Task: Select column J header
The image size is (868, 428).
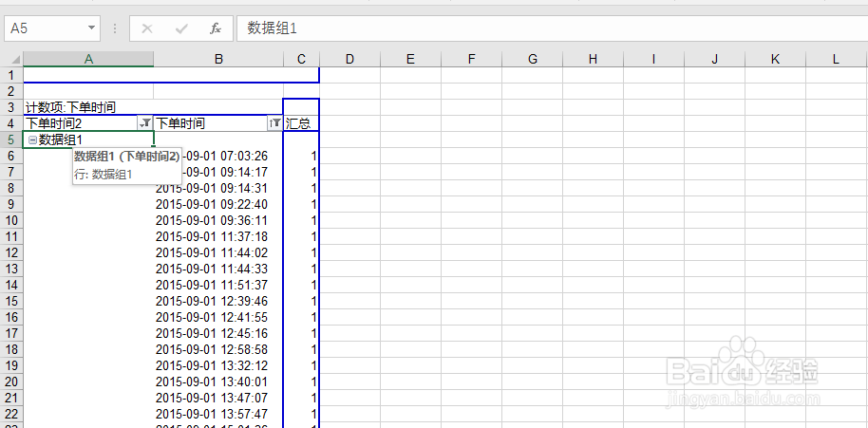Action: tap(715, 59)
